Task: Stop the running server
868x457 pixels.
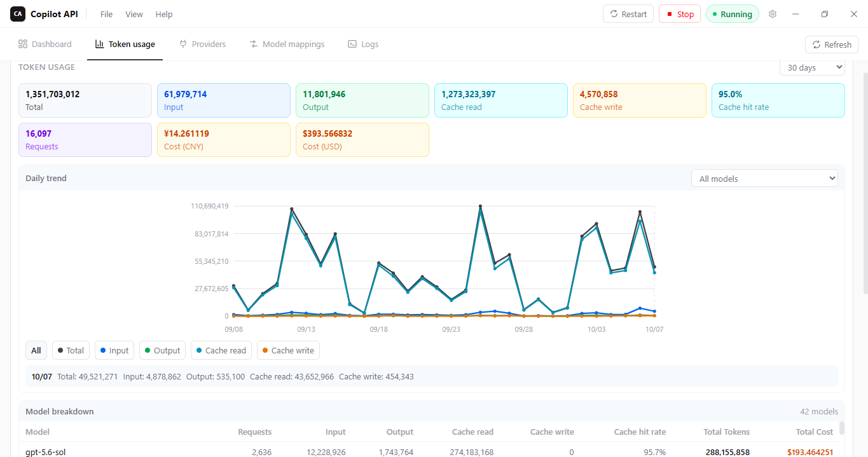Action: pyautogui.click(x=680, y=14)
